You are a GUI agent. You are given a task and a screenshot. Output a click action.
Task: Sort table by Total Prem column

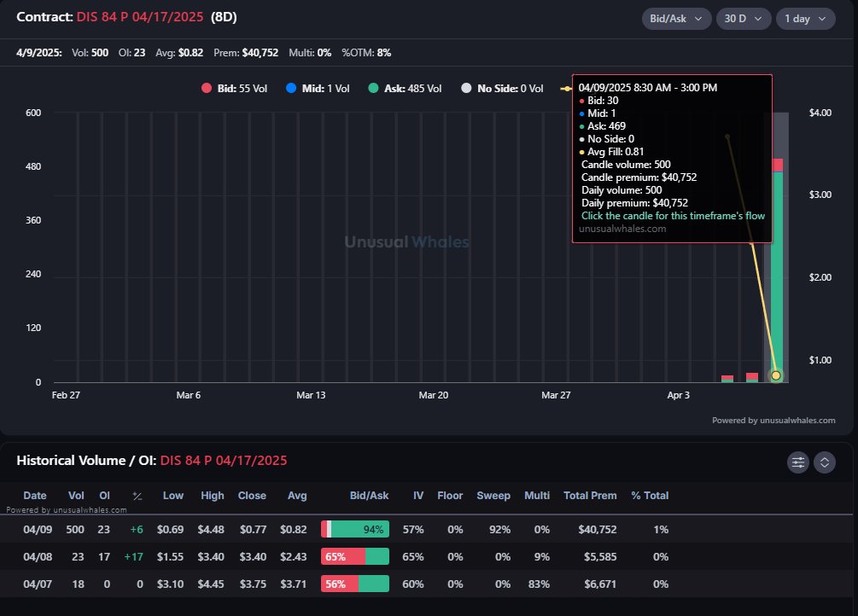591,496
